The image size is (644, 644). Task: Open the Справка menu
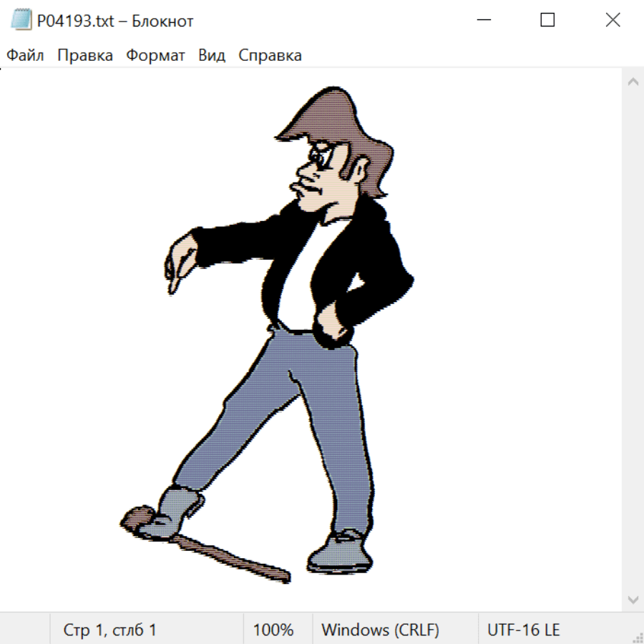[x=270, y=56]
